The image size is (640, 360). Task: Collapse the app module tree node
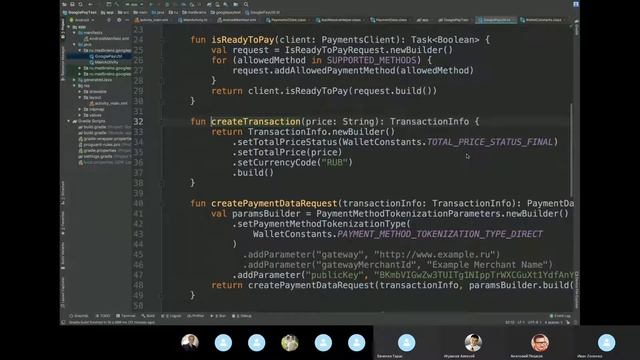pos(69,27)
